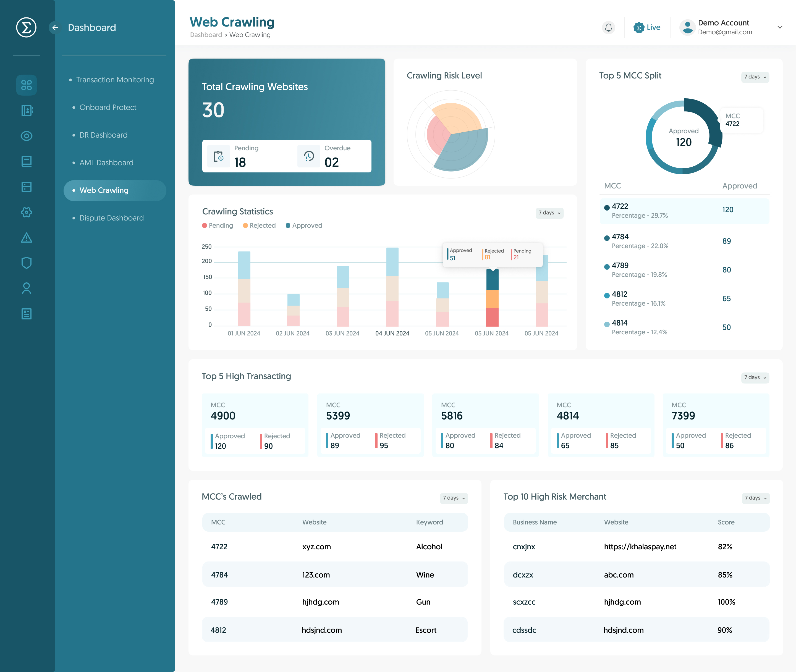796x672 pixels.
Task: Click the Sigma logo at top left
Action: click(26, 27)
